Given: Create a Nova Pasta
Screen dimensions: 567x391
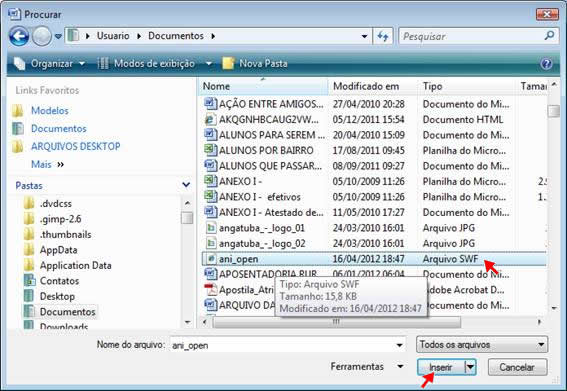Looking at the screenshot, I should point(255,64).
